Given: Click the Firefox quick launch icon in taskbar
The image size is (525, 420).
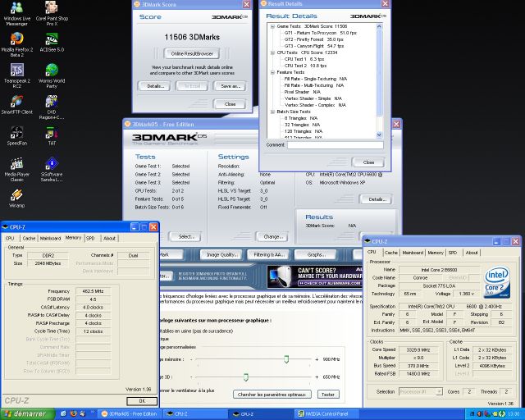Looking at the screenshot, I should pos(73,414).
